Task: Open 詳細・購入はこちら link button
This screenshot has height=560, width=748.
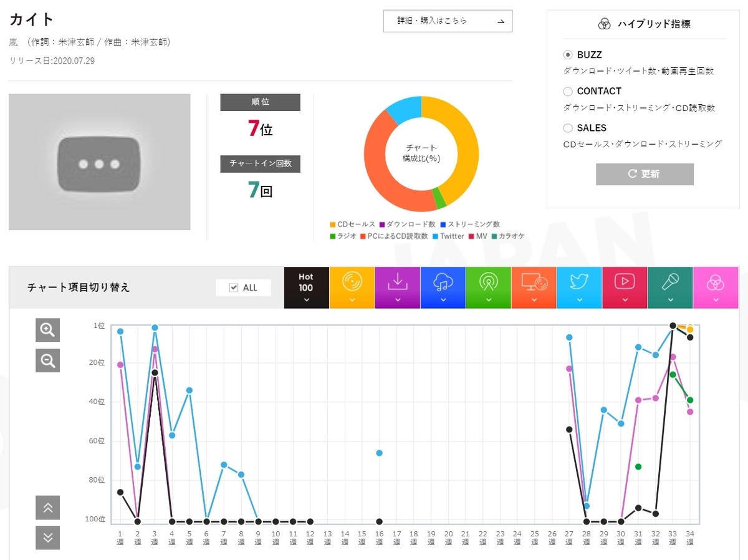Action: coord(448,21)
